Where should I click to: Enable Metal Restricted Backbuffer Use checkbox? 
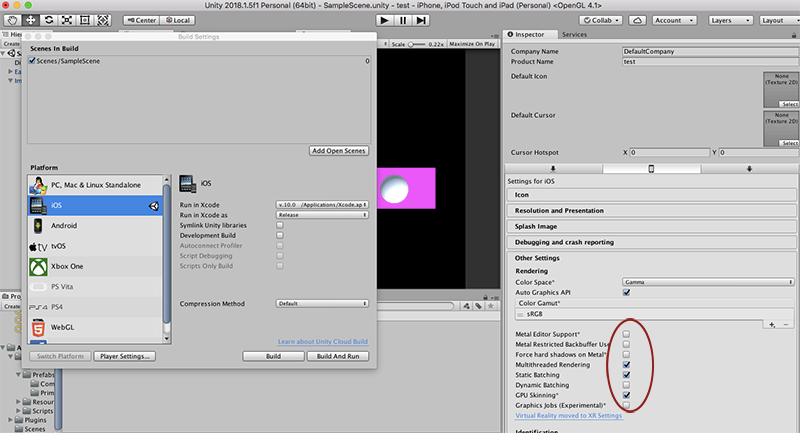click(627, 344)
